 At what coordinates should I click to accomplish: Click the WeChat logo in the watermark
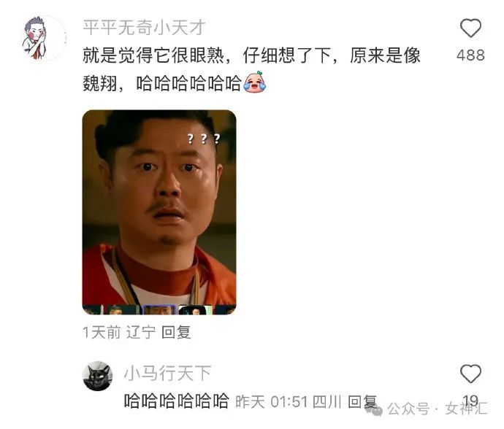coord(374,409)
